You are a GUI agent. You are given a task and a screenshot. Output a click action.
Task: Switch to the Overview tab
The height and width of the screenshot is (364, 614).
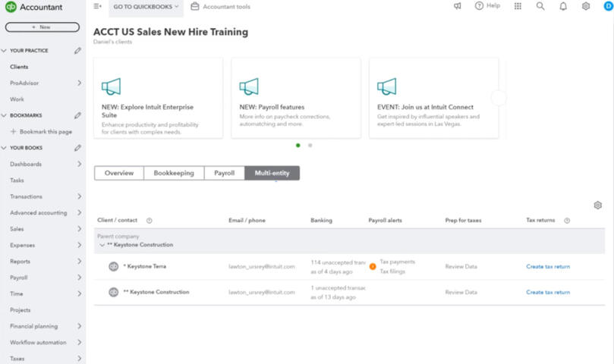point(119,173)
